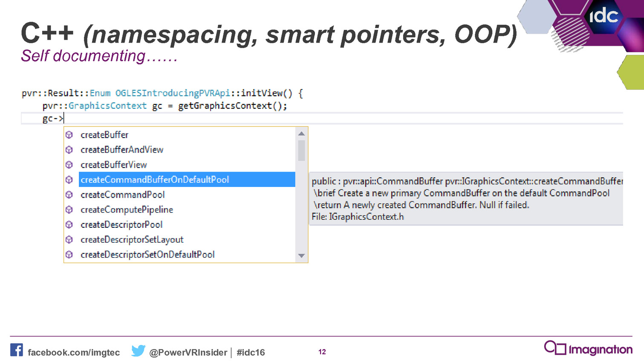This screenshot has width=644, height=362.
Task: Pick createDescriptorPool in the suggestion list
Action: [x=121, y=225]
